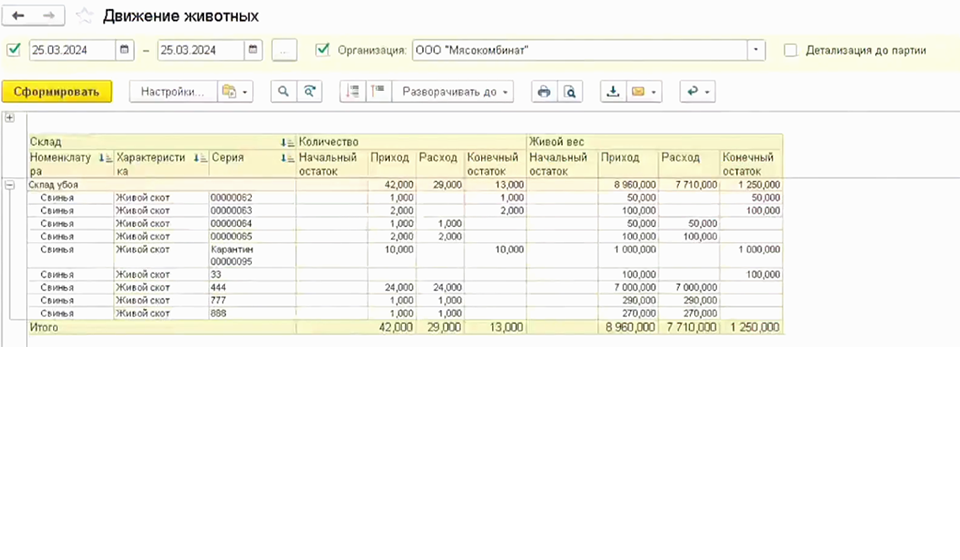Sort by Склад column icon
This screenshot has width=960, height=560.
287,142
